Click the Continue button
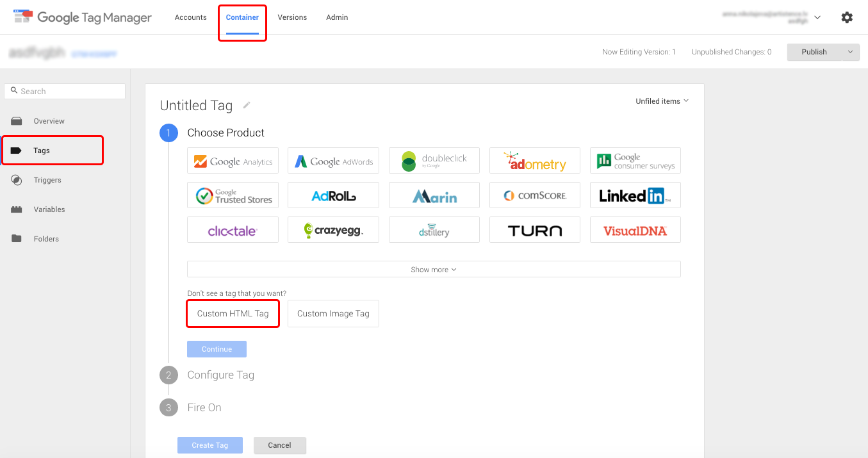 pos(217,349)
